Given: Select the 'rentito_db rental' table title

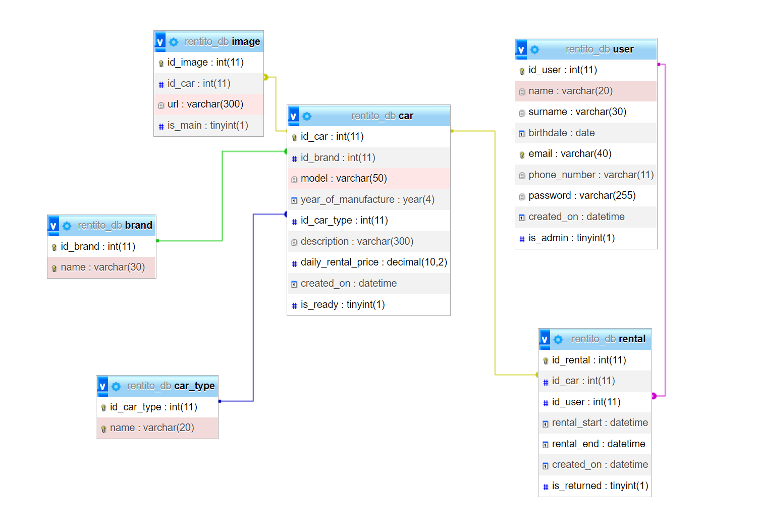Looking at the screenshot, I should click(x=609, y=339).
